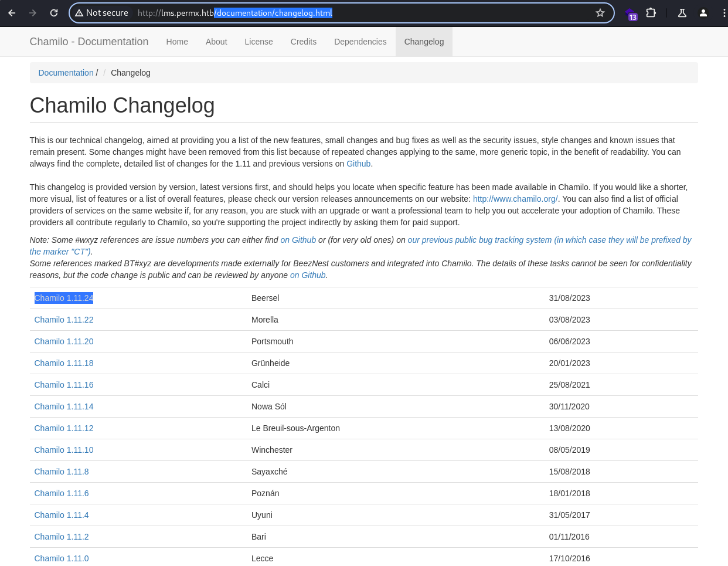Image resolution: width=728 pixels, height=566 pixels.
Task: Click the last 'on Github' link after 'reviewed by anyone'
Action: (308, 275)
